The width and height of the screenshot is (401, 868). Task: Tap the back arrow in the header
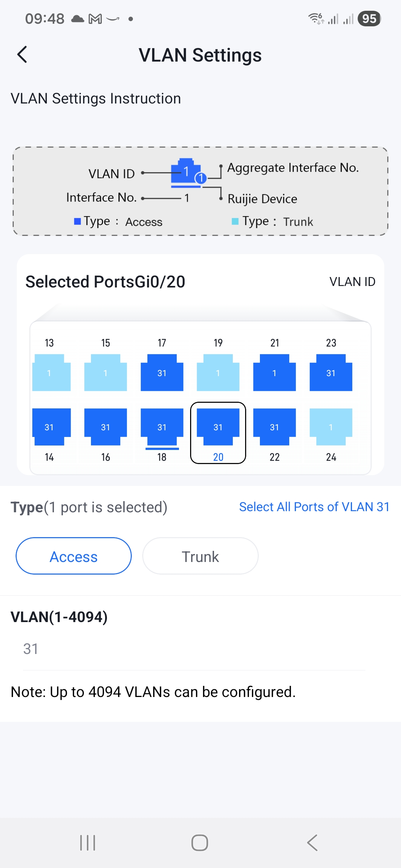23,55
